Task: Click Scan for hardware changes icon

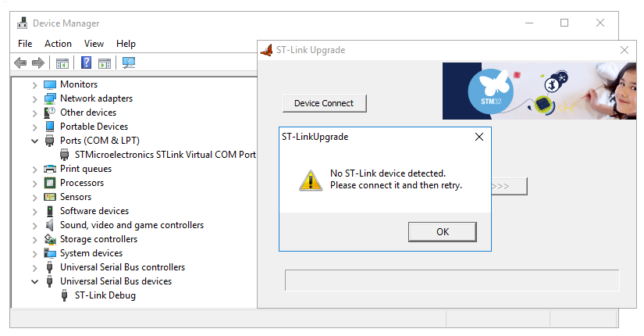Action: pyautogui.click(x=129, y=63)
